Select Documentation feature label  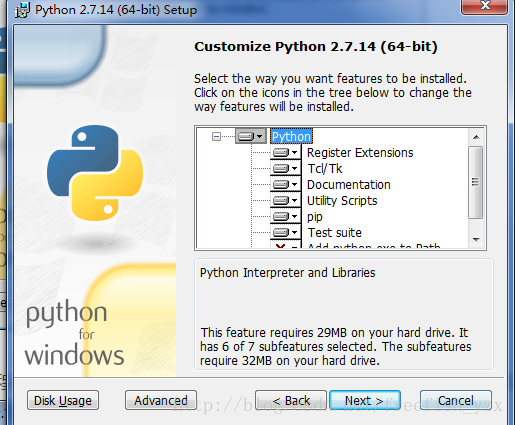coord(349,185)
